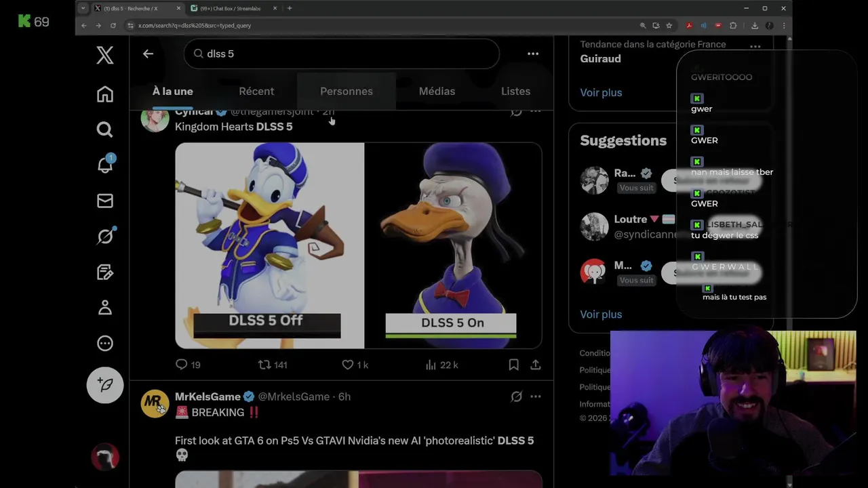
Task: Open the account avatar at sidebar bottom
Action: pyautogui.click(x=105, y=457)
